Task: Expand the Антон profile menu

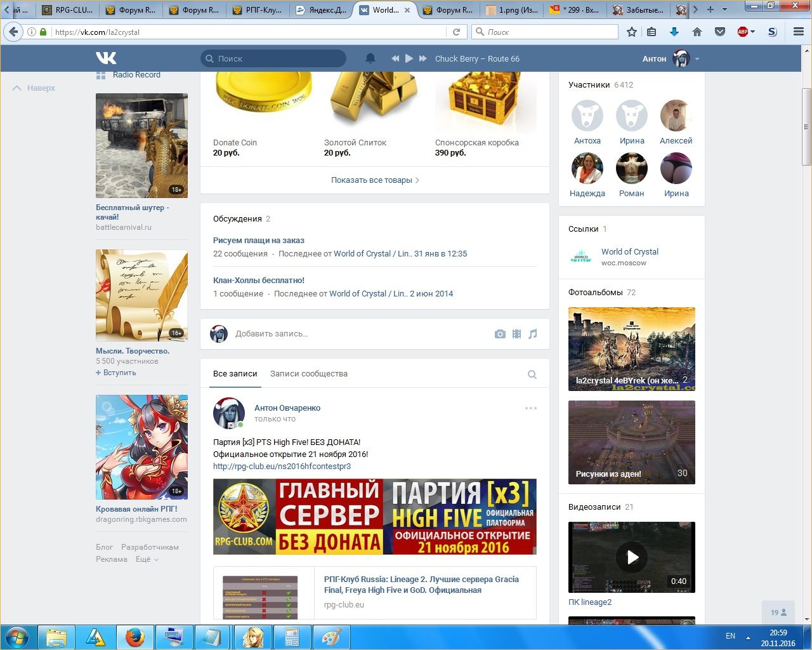Action: tap(697, 59)
